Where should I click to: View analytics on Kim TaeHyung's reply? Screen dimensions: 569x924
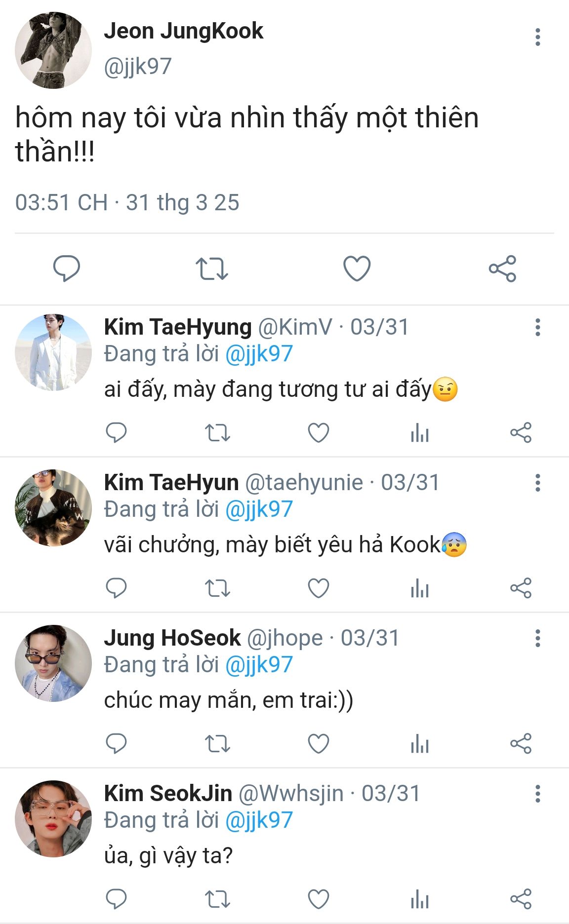[x=420, y=433]
